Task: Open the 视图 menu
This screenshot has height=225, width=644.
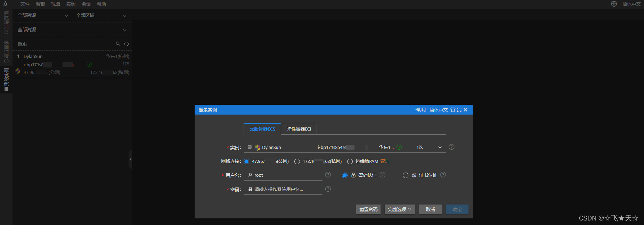Action: tap(56, 4)
